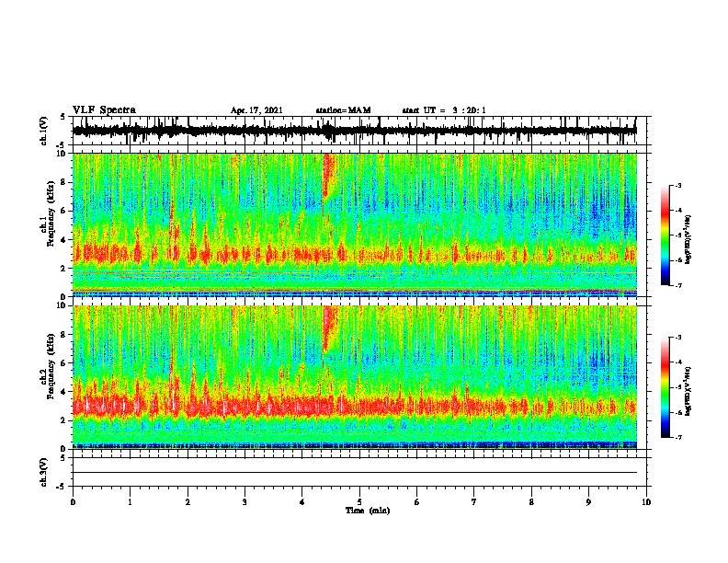This screenshot has width=728, height=563.
Task: Click the "6" tick on ch.2 frequency axis
Action: coord(63,363)
